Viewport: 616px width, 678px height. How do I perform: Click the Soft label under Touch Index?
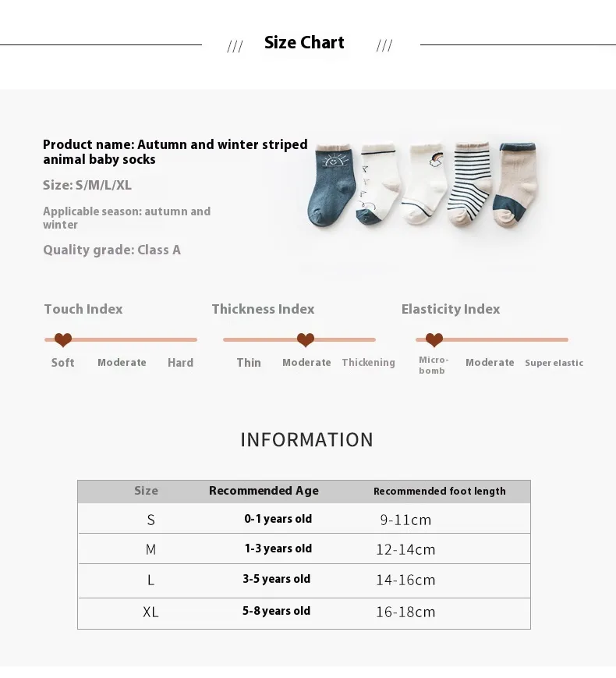63,363
